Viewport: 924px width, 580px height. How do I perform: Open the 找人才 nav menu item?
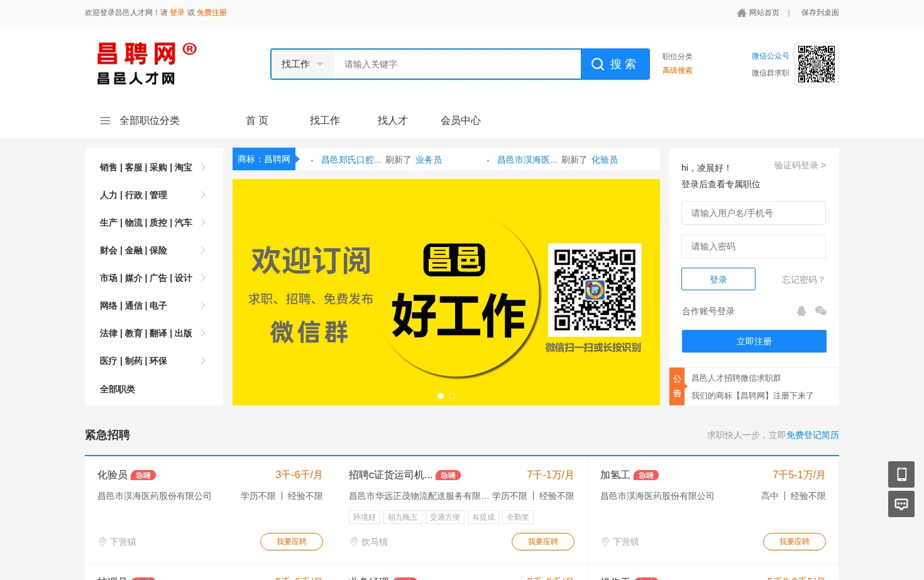(393, 121)
